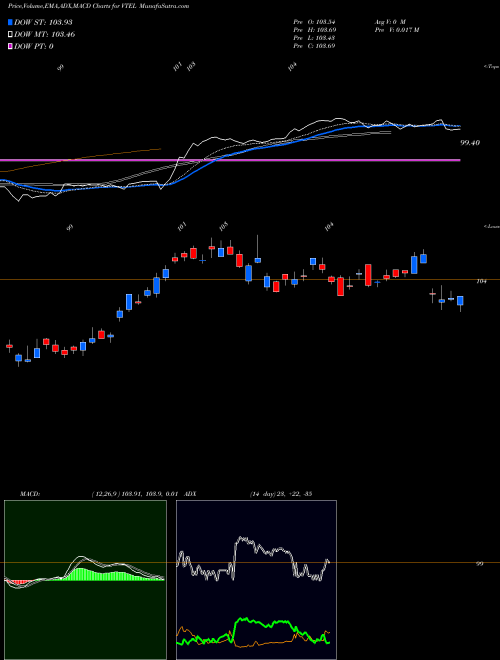This screenshot has height=660, width=500.
Task: Click the MACD (12,26,9) values text
Action: coord(135,494)
